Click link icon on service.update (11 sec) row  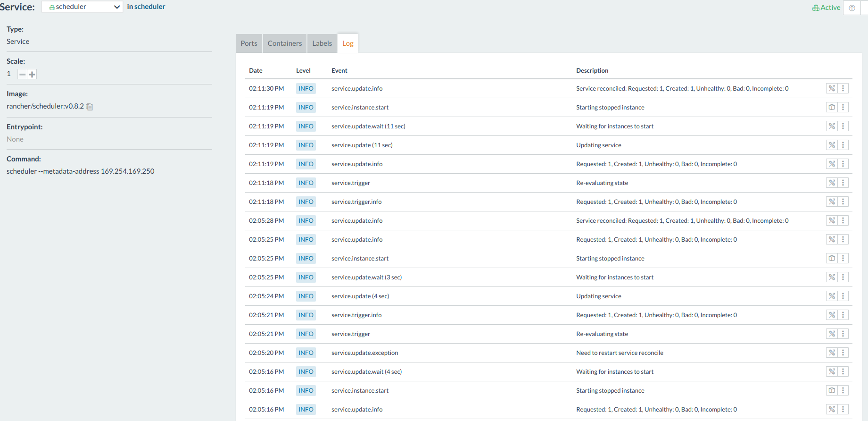832,145
